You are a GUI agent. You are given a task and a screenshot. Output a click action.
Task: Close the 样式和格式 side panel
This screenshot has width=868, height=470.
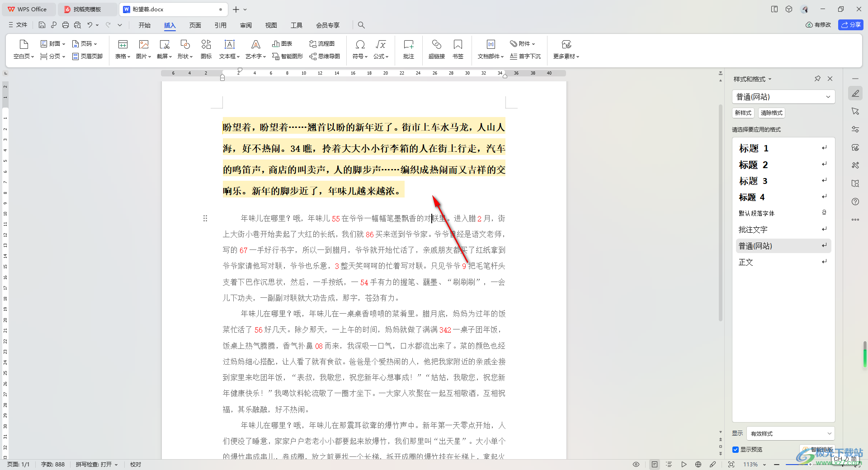coord(830,79)
